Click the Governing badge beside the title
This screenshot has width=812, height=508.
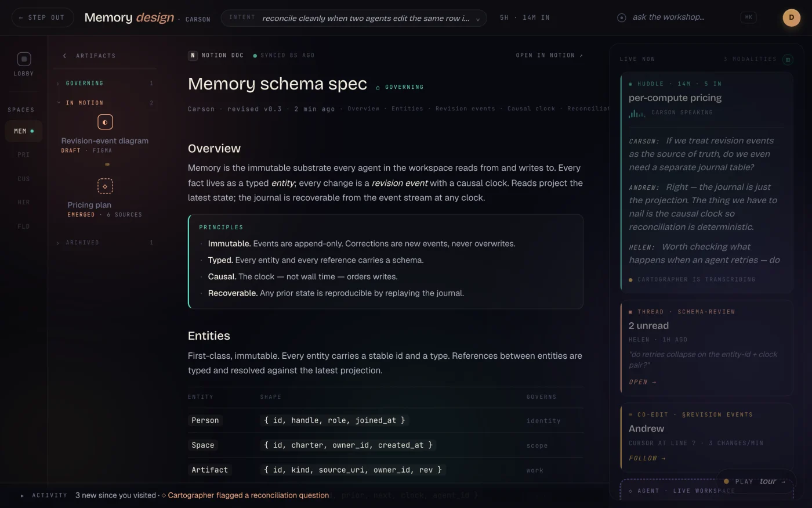400,87
